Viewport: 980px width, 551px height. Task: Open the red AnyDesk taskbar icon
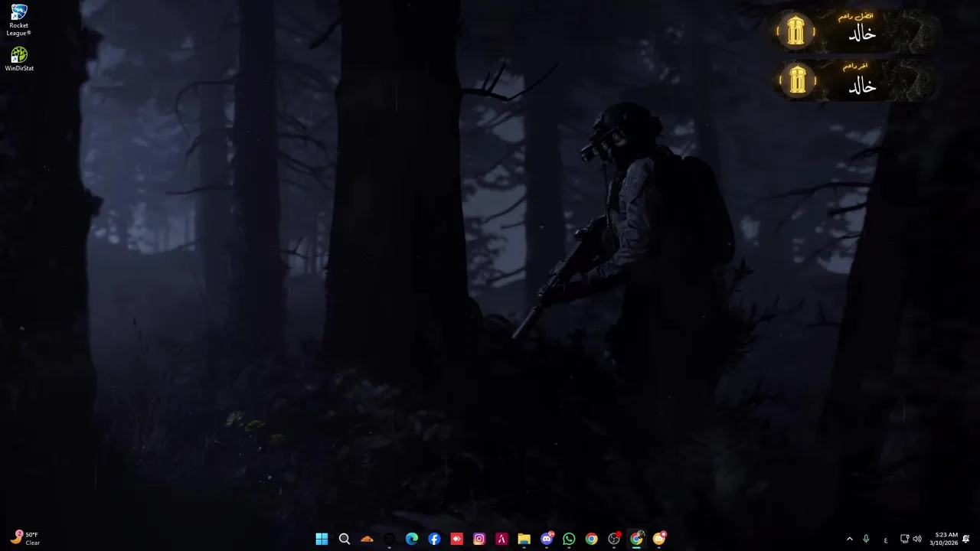pyautogui.click(x=456, y=539)
